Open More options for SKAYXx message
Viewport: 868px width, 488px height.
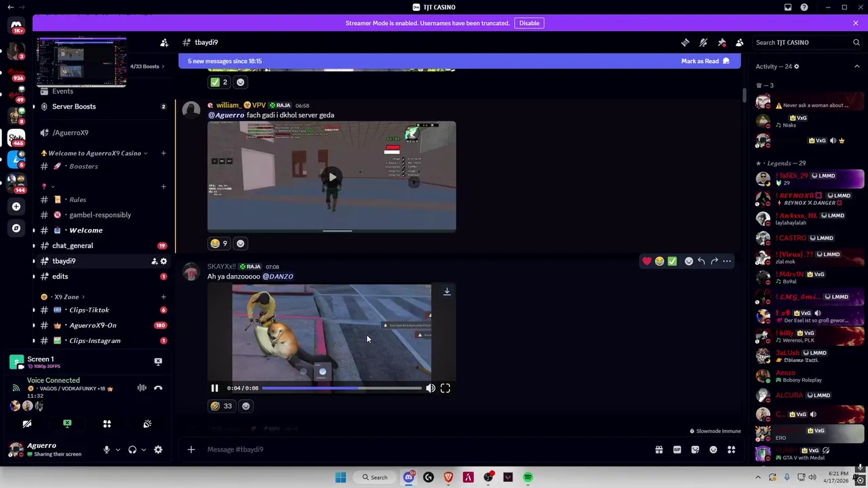coord(727,261)
